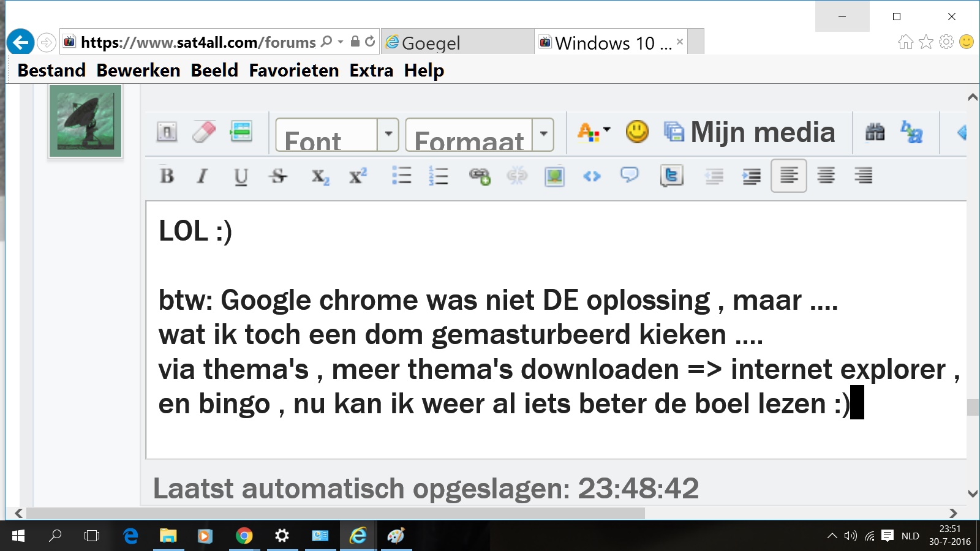980x551 pixels.
Task: Apply superscript formatting
Action: coord(358,176)
